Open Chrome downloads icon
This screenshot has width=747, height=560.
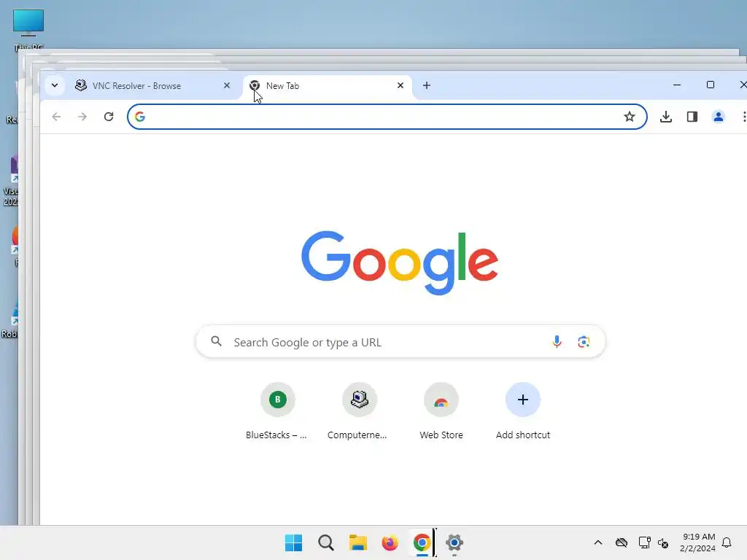(666, 117)
